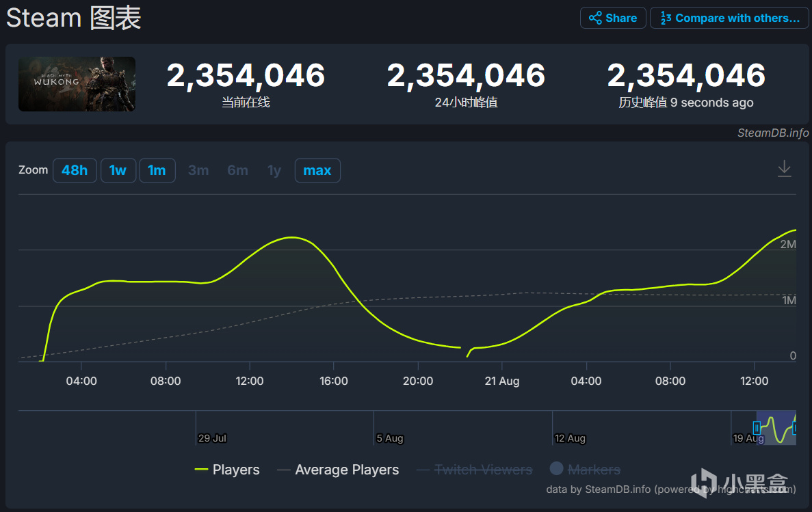Set zoom to 1w
812x512 pixels.
click(x=118, y=170)
